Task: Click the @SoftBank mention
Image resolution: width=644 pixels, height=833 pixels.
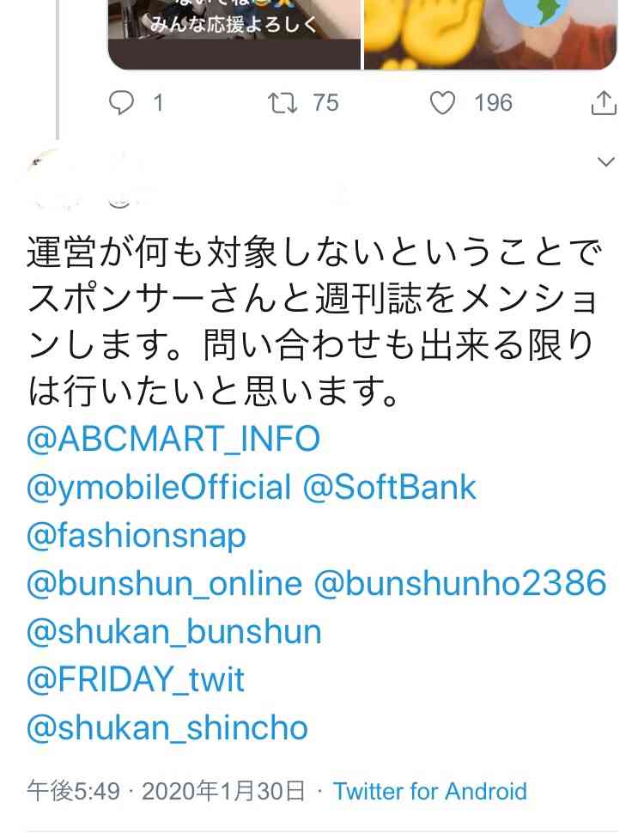Action: point(389,487)
